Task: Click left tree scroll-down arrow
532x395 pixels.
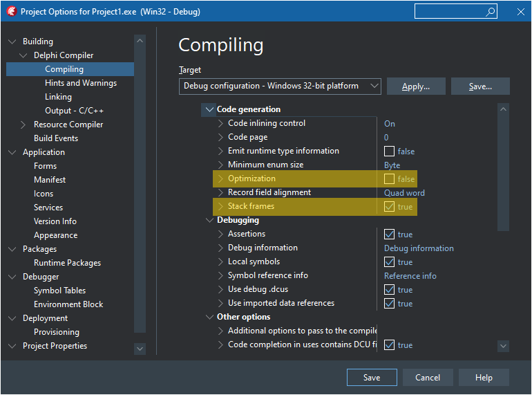Action: (140, 349)
